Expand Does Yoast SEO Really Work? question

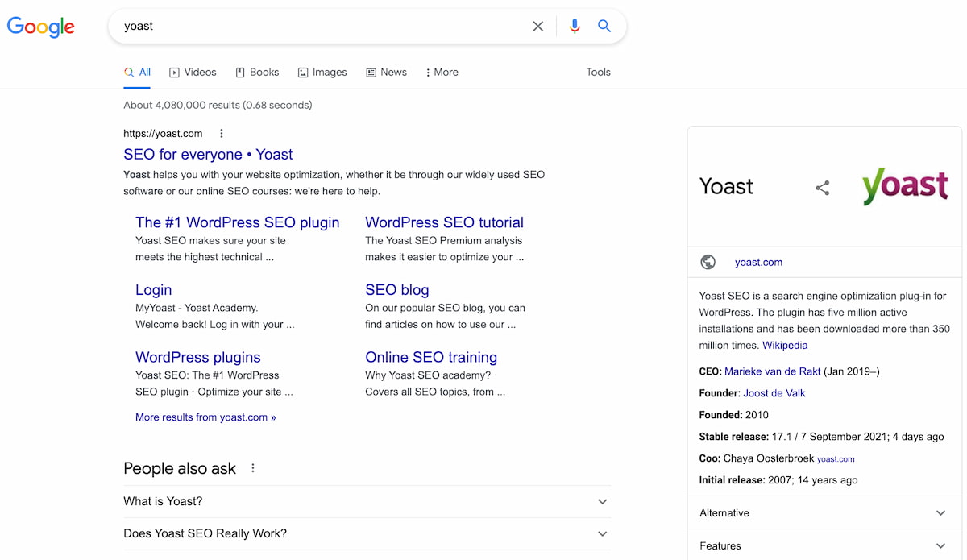[367, 533]
